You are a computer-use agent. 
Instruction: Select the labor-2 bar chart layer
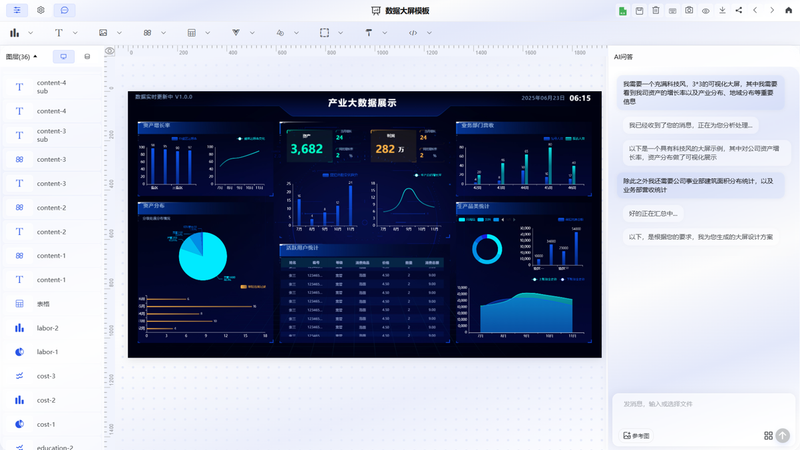[52, 328]
